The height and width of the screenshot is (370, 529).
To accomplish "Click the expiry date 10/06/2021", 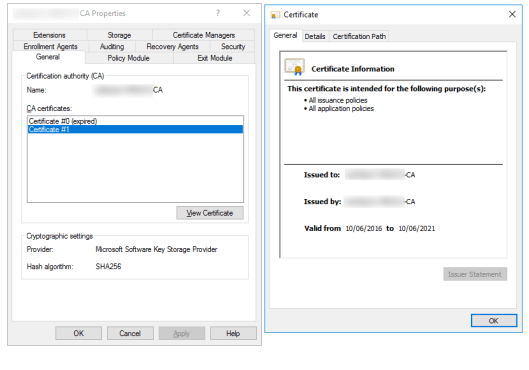I will 417,228.
